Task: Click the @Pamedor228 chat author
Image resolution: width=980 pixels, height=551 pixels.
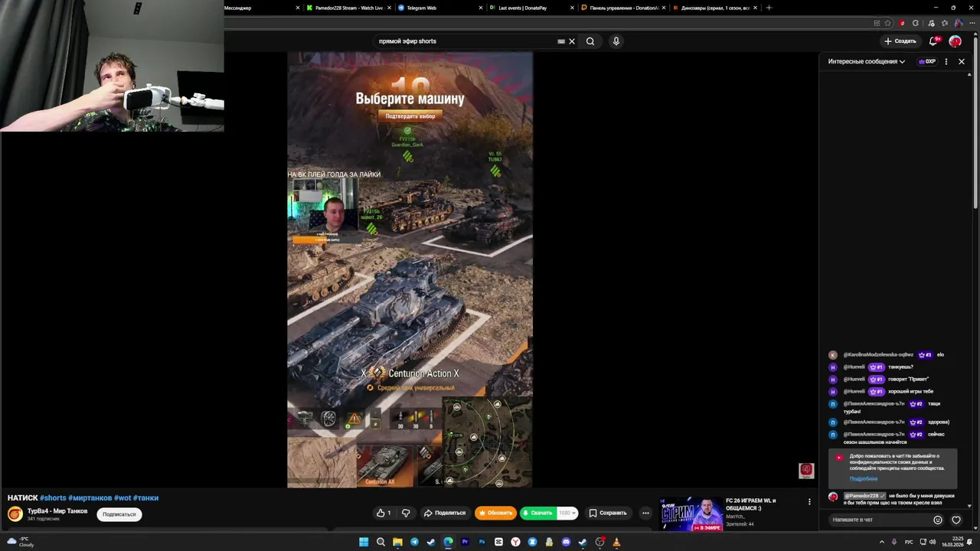Action: [x=864, y=496]
